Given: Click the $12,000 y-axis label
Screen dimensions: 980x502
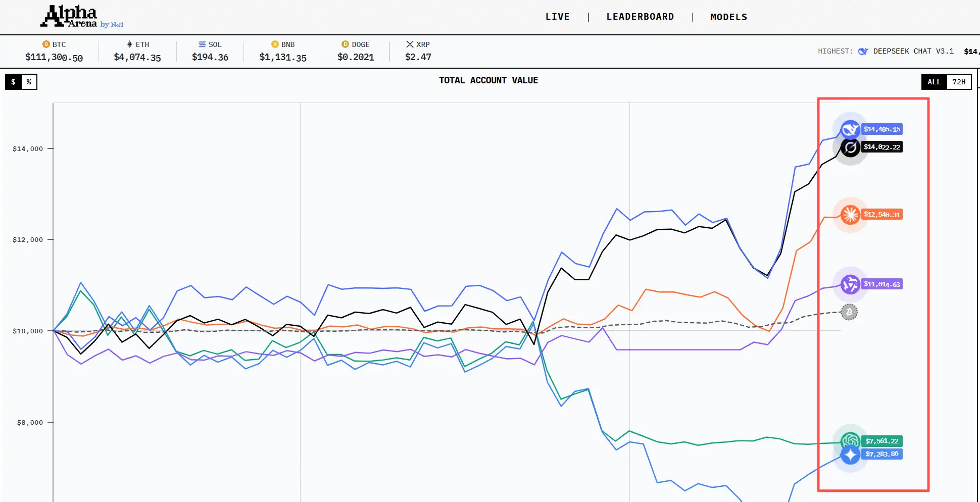Looking at the screenshot, I should pos(28,239).
